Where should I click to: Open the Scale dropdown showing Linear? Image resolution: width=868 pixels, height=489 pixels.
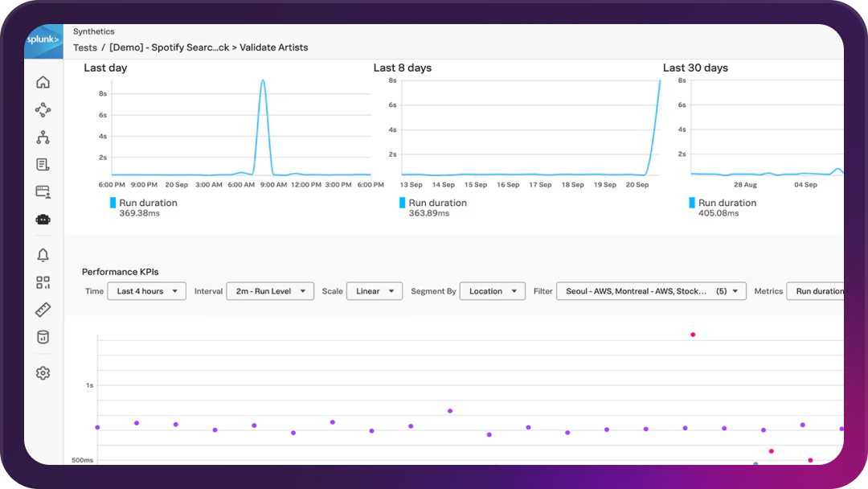point(374,291)
